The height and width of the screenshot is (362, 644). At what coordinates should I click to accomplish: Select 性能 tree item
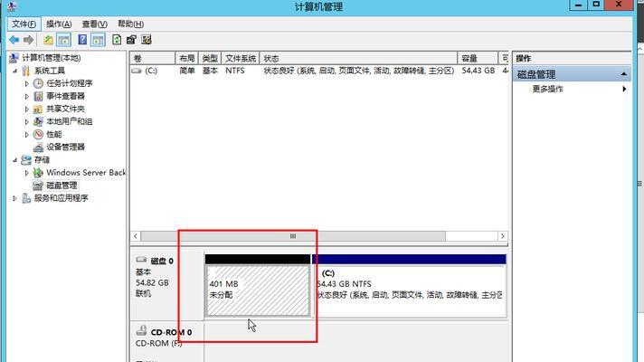coord(53,134)
